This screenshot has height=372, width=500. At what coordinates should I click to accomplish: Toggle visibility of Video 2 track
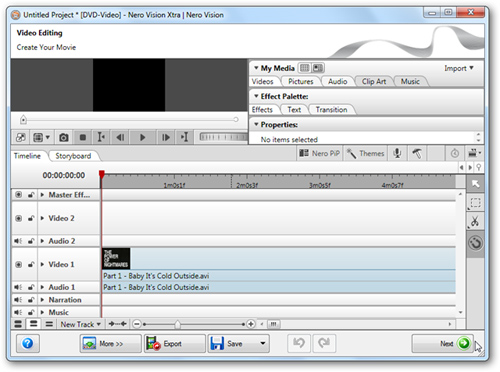point(19,218)
